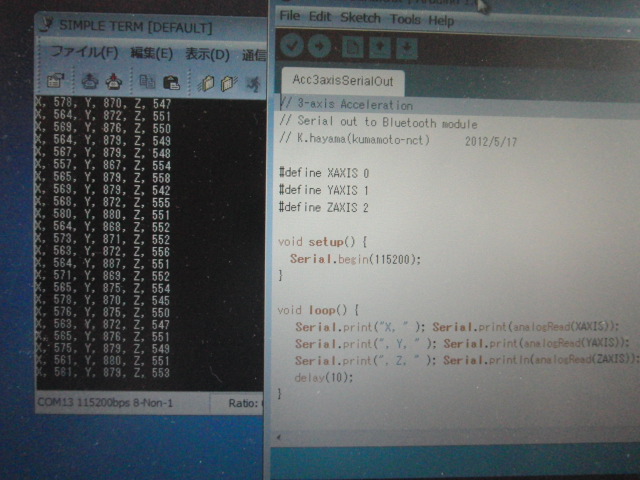The height and width of the screenshot is (480, 640).
Task: Open the Arduino File menu
Action: click(x=289, y=18)
